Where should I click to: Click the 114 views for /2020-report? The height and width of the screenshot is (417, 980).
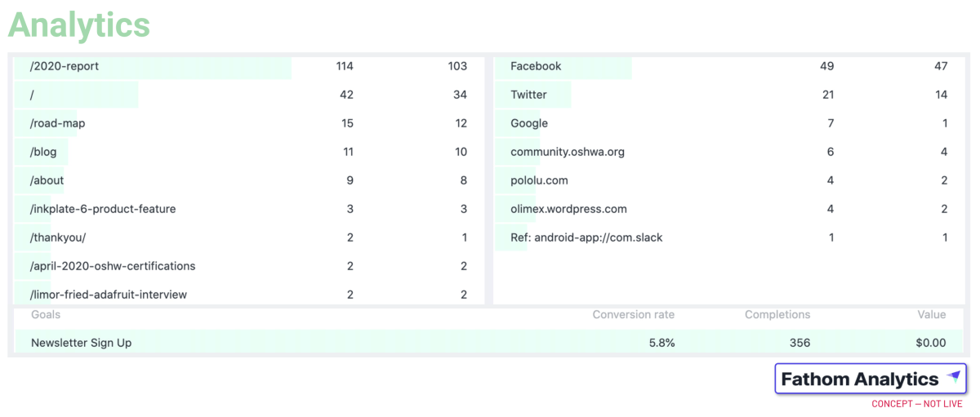tap(345, 66)
